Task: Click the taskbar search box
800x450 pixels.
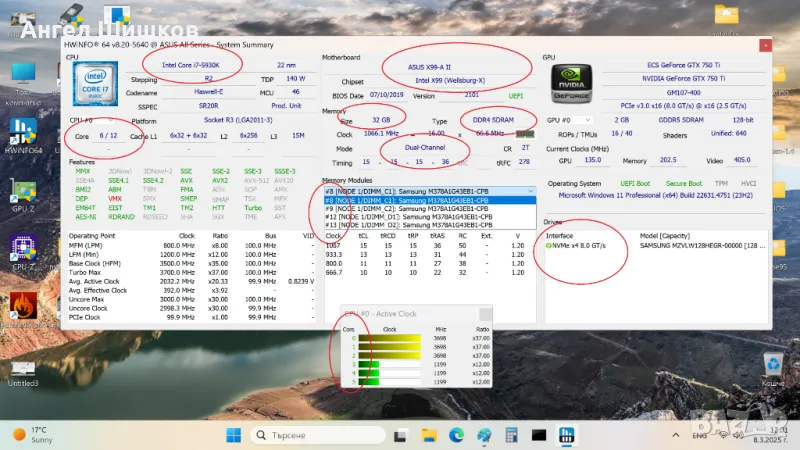Action: [x=300, y=435]
